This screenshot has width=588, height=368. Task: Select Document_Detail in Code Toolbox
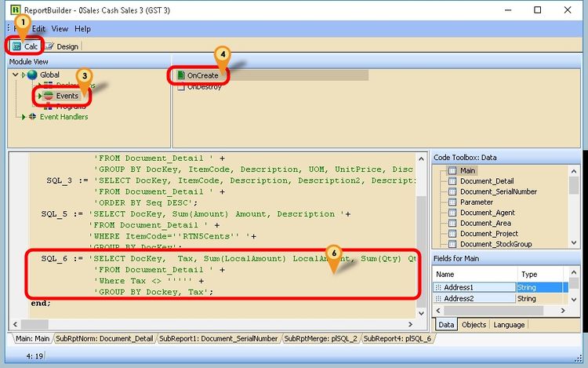click(x=487, y=181)
